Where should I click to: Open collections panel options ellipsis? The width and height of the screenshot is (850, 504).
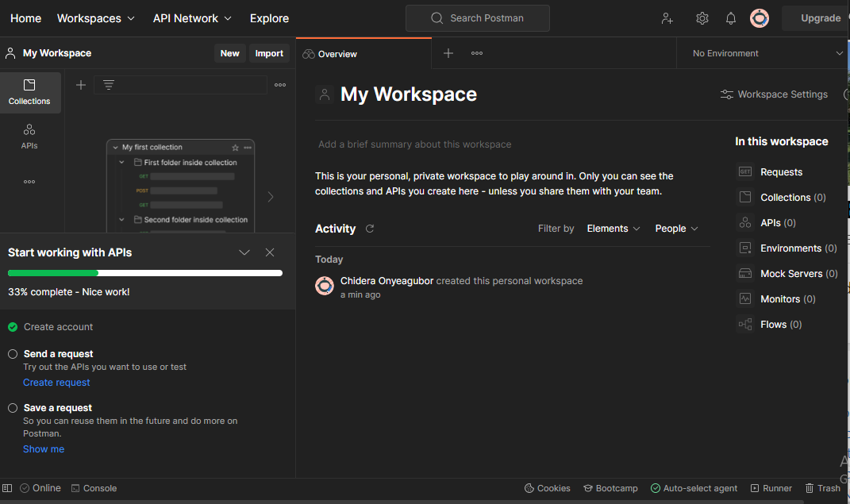coord(280,85)
